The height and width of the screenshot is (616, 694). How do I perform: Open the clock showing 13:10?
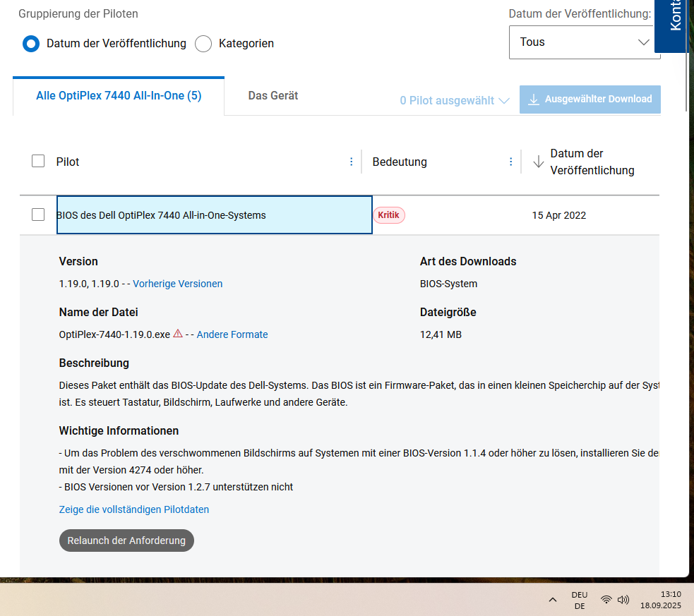[661, 600]
